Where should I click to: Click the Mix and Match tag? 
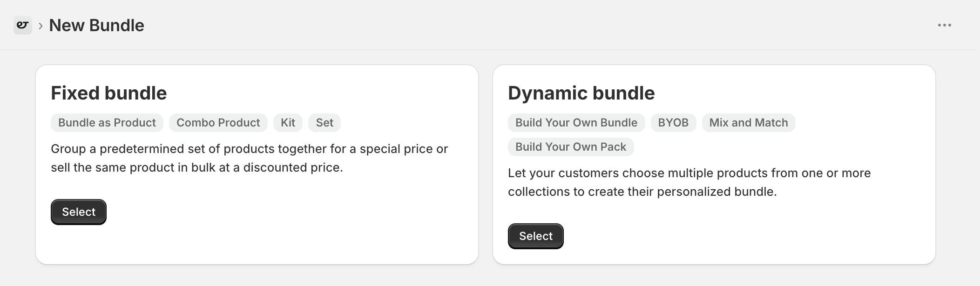(x=749, y=123)
